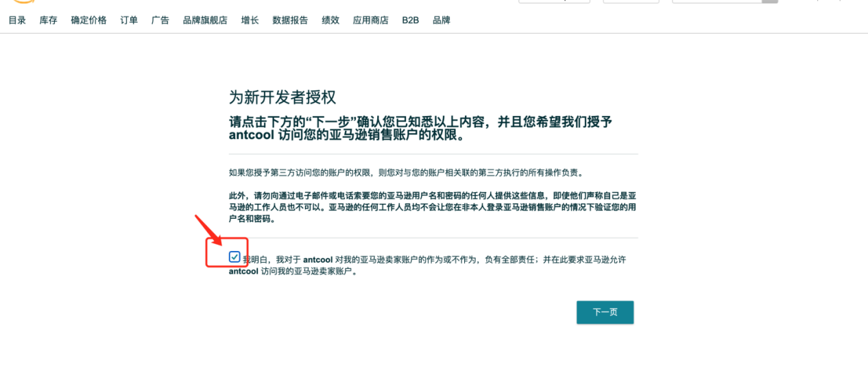This screenshot has height=382, width=868.
Task: Open the B2B menu
Action: [411, 21]
